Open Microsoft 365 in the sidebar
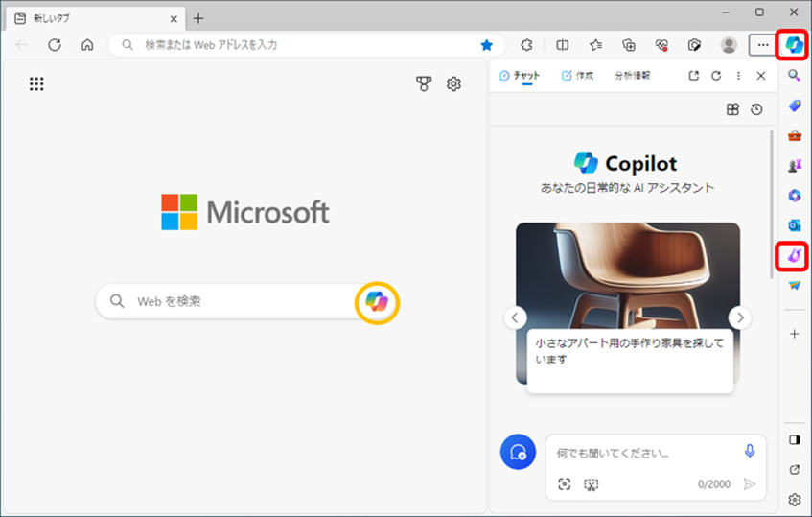 point(794,196)
